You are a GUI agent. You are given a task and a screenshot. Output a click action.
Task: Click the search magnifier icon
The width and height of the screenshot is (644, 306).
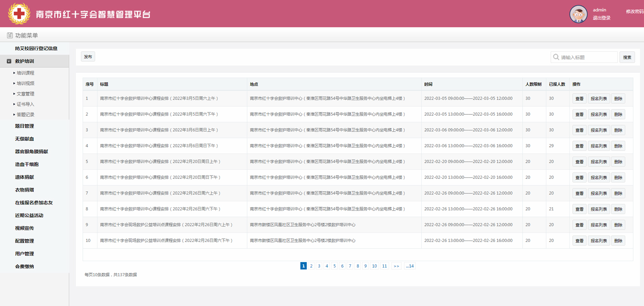(x=556, y=57)
